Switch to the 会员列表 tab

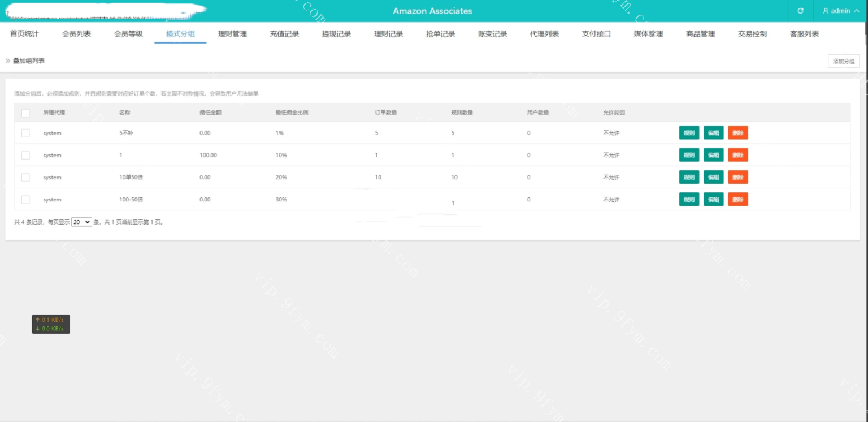pos(76,34)
